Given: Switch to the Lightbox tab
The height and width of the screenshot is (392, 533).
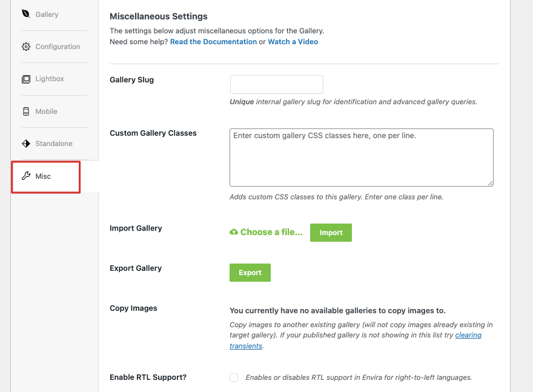Looking at the screenshot, I should coord(55,79).
